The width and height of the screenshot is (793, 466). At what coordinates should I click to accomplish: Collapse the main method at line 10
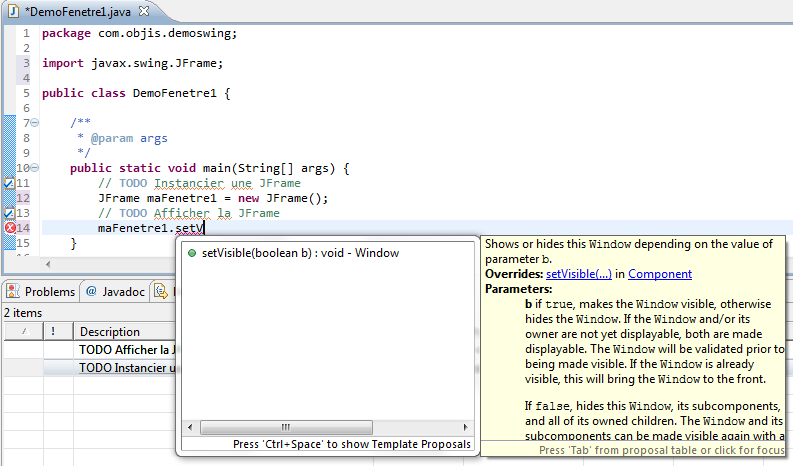pos(36,168)
